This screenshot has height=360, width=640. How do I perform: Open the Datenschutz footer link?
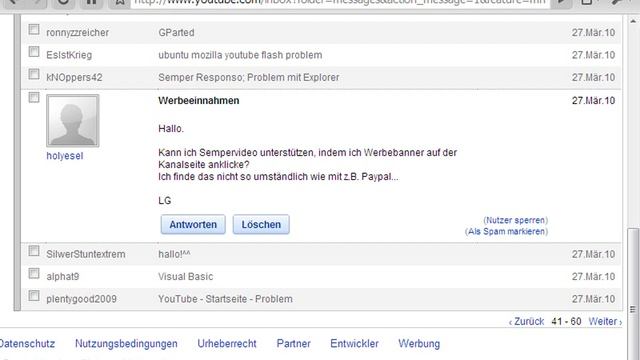pos(27,344)
